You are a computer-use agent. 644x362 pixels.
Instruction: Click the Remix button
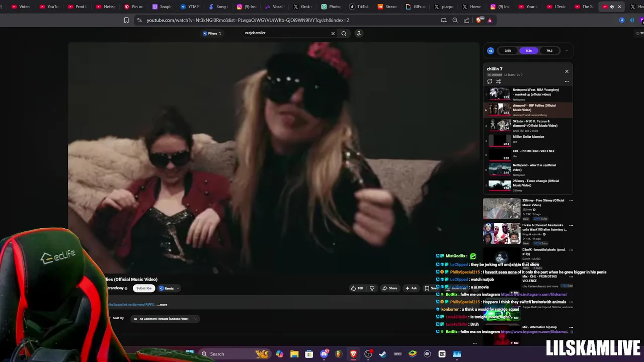167,288
